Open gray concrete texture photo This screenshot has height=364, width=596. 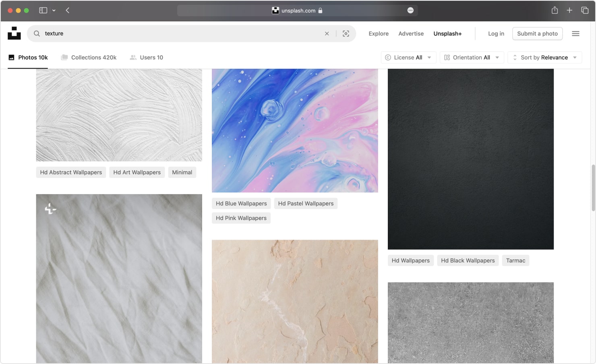(471, 323)
